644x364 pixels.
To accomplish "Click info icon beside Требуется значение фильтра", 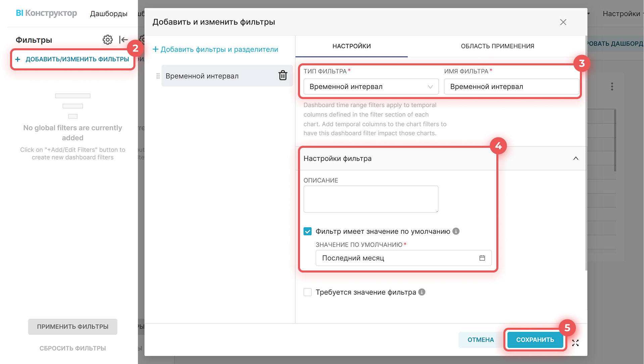I will 422,292.
